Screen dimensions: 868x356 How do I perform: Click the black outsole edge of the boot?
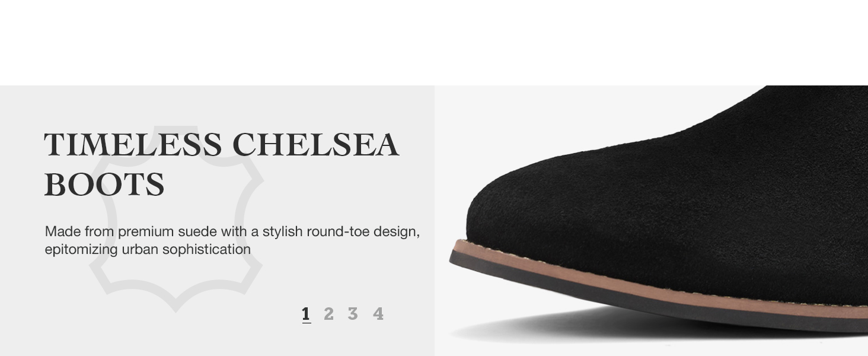coord(652,295)
